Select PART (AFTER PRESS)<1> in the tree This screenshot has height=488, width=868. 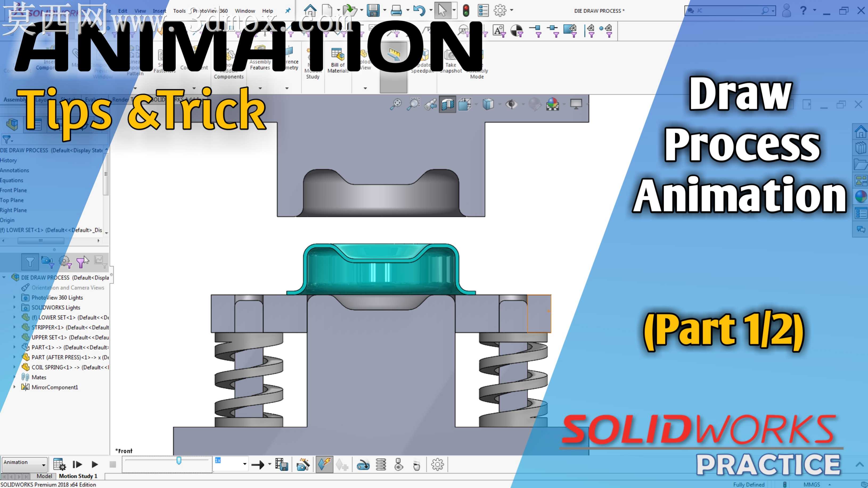(x=70, y=357)
